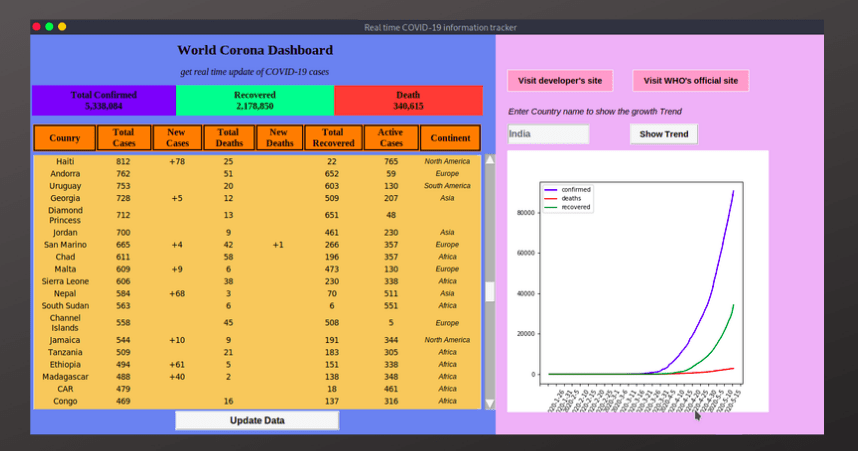Screen dimensions: 858x451
Task: Select the Total Deaths column header
Action: (x=229, y=138)
